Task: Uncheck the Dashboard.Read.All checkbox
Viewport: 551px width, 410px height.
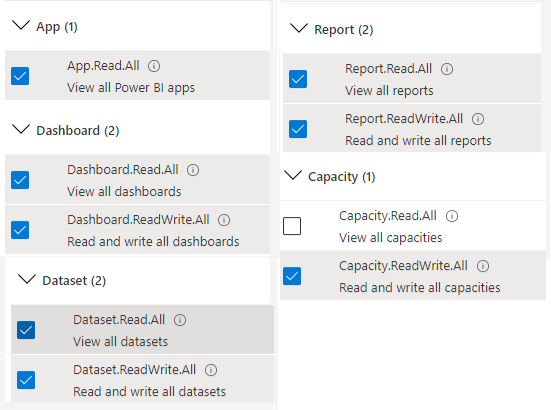Action: [x=20, y=180]
